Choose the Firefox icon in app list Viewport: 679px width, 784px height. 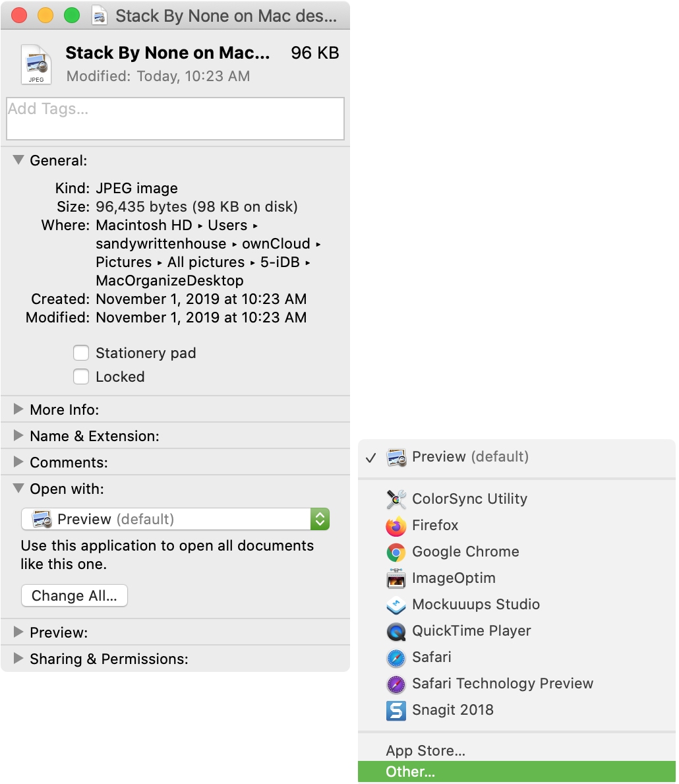click(x=396, y=526)
